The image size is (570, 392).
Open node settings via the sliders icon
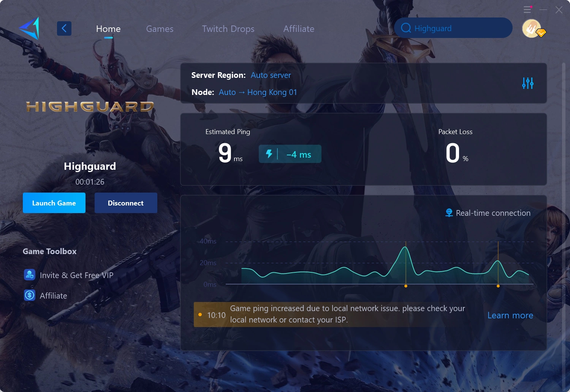point(527,83)
